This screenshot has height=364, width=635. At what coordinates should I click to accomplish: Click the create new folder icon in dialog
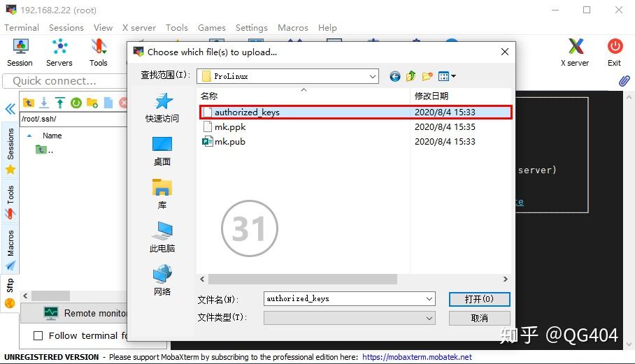(x=427, y=76)
